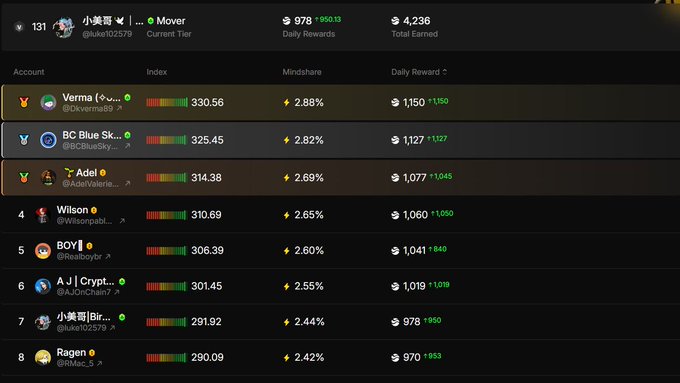Screen dimensions: 680x383
Task: Click the coin icon beside 1,127 reward
Action: pos(395,140)
